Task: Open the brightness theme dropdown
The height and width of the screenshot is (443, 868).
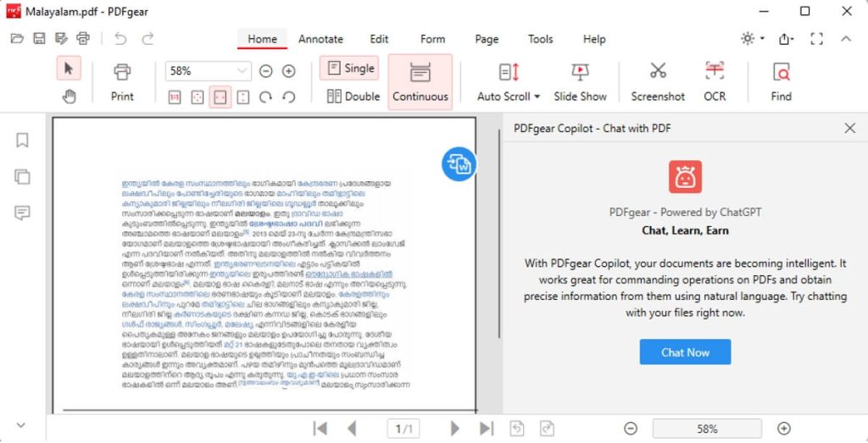Action: point(753,39)
